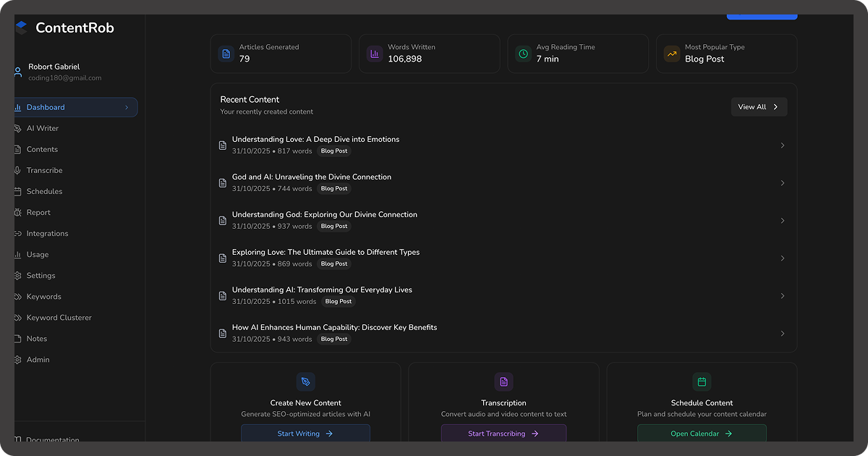Expand the 'God and AI' article chevron
This screenshot has width=868, height=456.
[x=782, y=183]
